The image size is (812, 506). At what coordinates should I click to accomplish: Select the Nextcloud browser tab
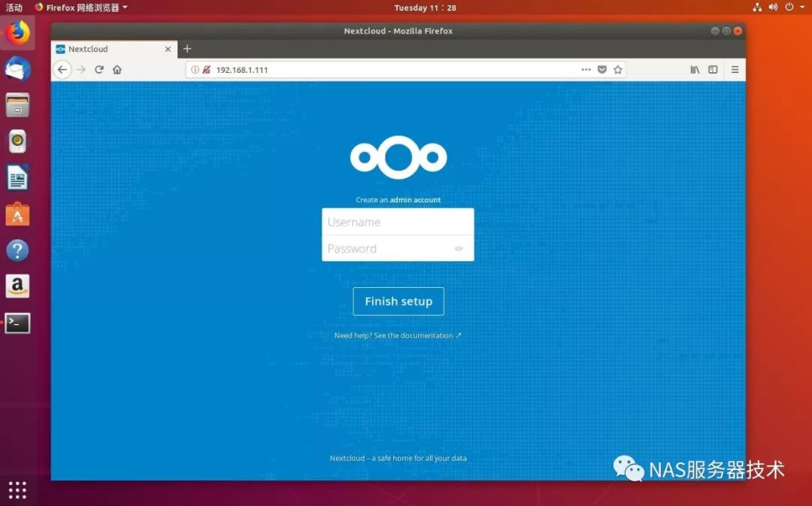pyautogui.click(x=114, y=49)
